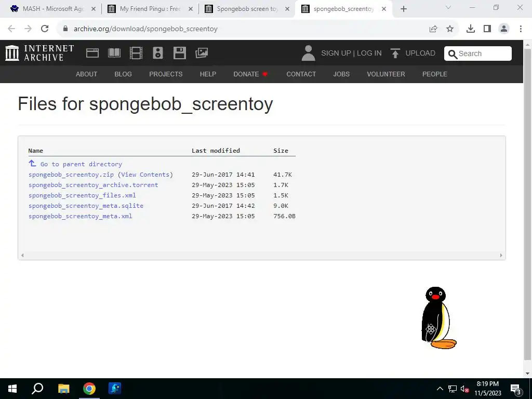Open a new tab with plus button
This screenshot has width=532, height=399.
403,9
